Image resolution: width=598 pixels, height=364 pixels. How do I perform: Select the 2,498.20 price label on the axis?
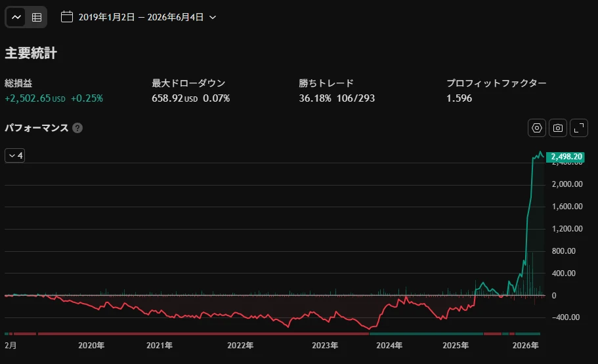pyautogui.click(x=566, y=157)
